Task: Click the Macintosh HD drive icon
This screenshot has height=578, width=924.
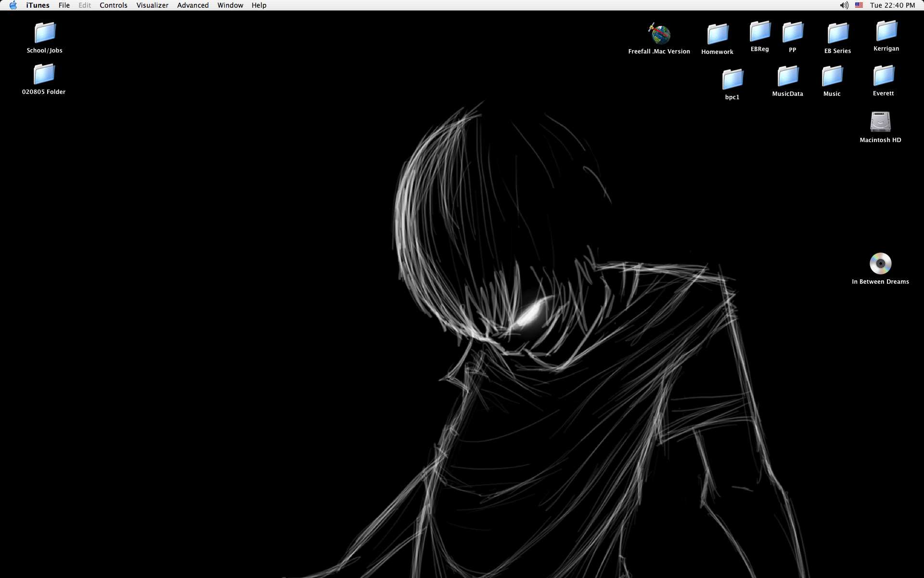Action: coord(880,122)
